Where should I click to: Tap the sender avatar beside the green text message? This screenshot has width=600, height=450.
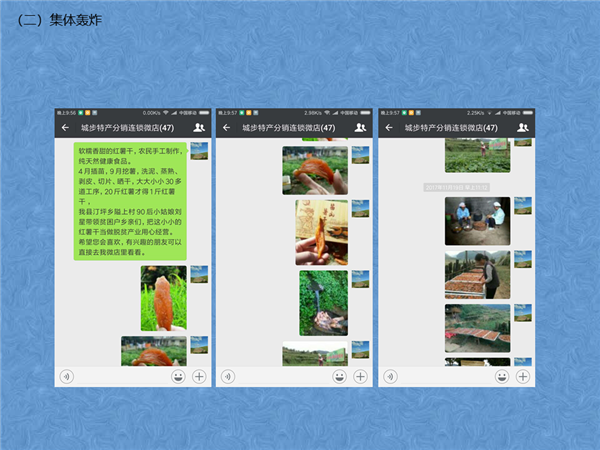point(199,150)
